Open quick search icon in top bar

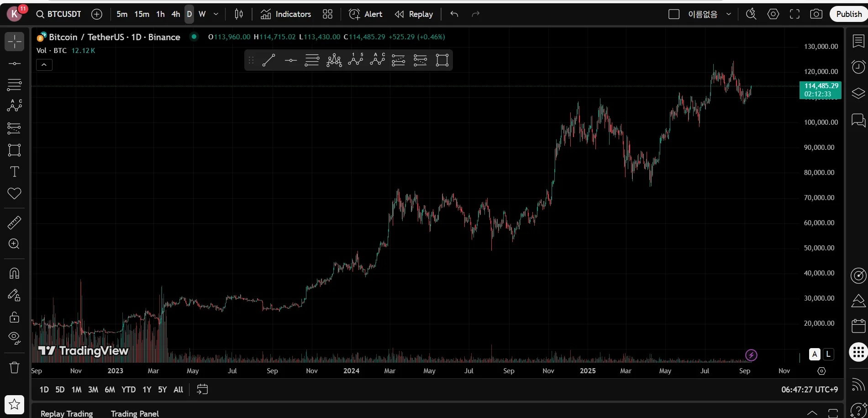(x=751, y=14)
